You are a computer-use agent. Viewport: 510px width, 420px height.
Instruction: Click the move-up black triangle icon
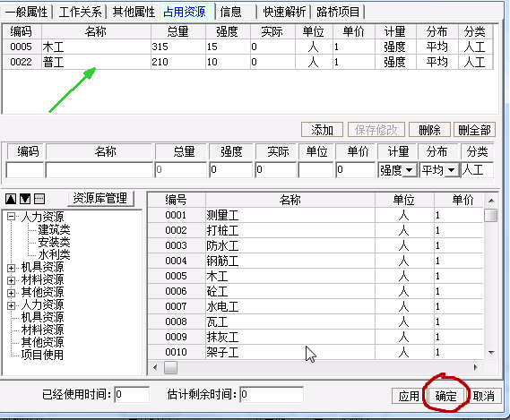coord(11,199)
